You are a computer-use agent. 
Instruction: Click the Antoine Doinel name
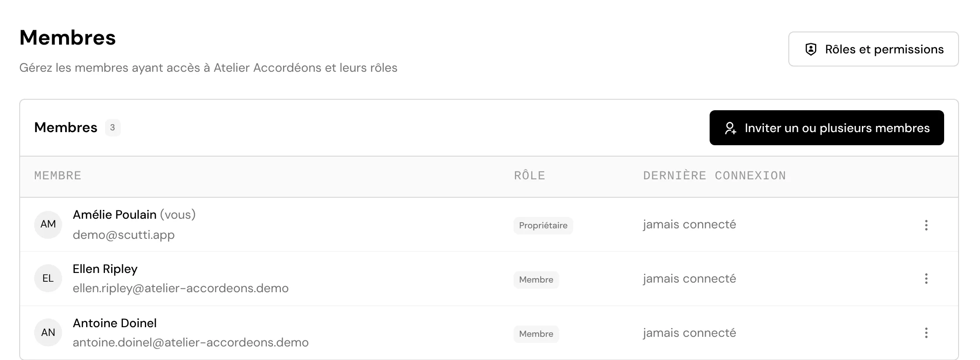point(115,323)
